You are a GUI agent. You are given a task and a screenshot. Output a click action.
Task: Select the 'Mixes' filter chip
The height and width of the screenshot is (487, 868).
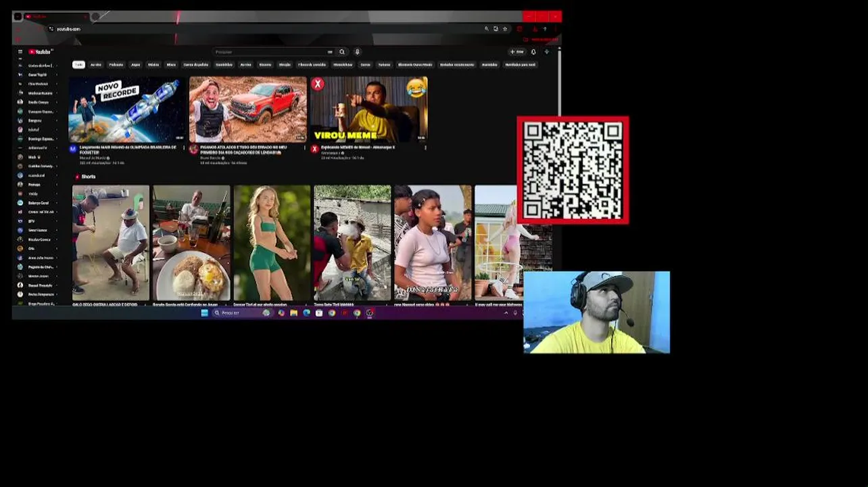point(171,64)
